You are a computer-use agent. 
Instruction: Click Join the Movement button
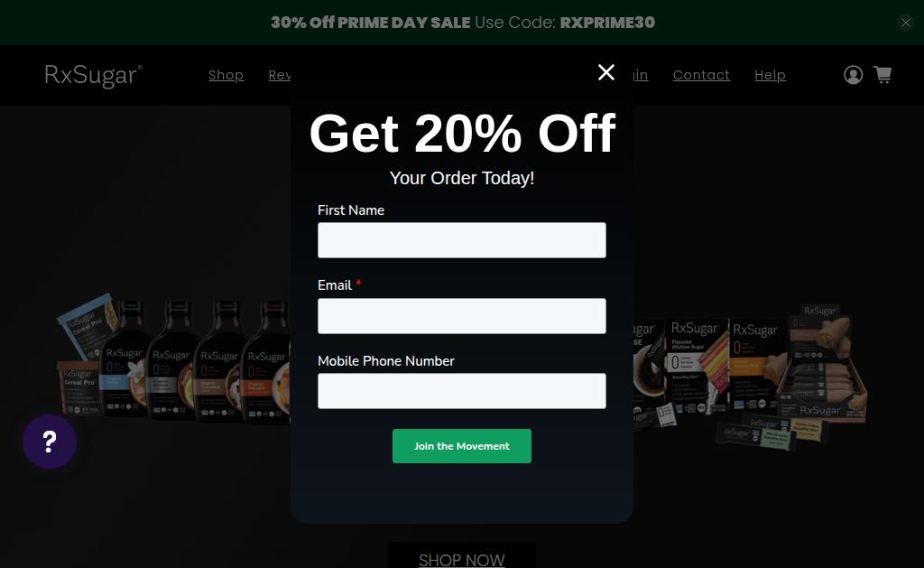pos(462,446)
